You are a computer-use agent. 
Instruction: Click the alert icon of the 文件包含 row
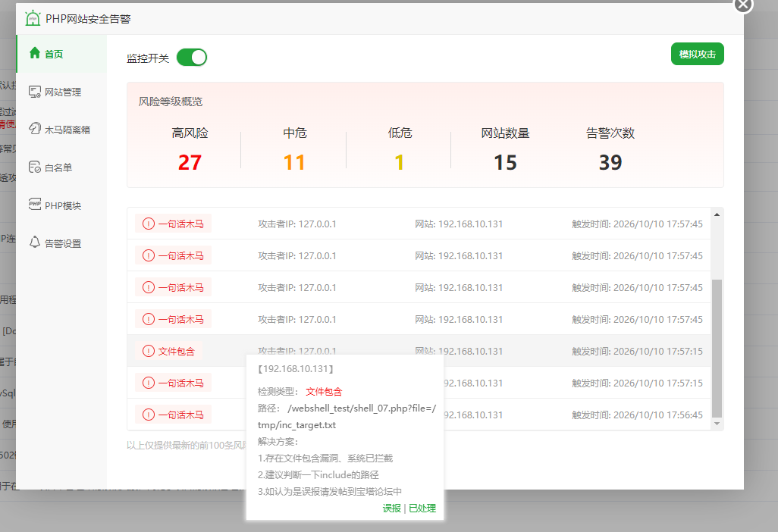148,351
